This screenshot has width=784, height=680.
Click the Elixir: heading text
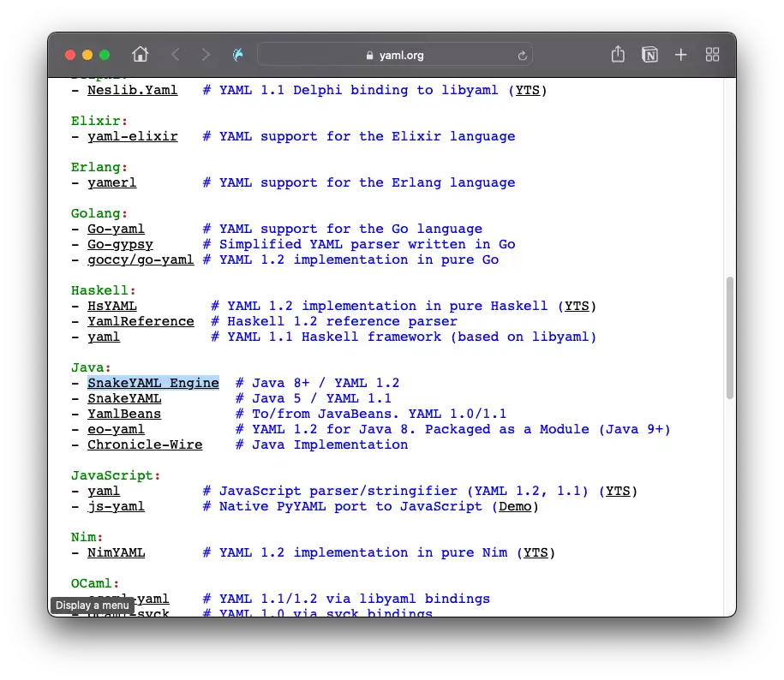coord(99,121)
